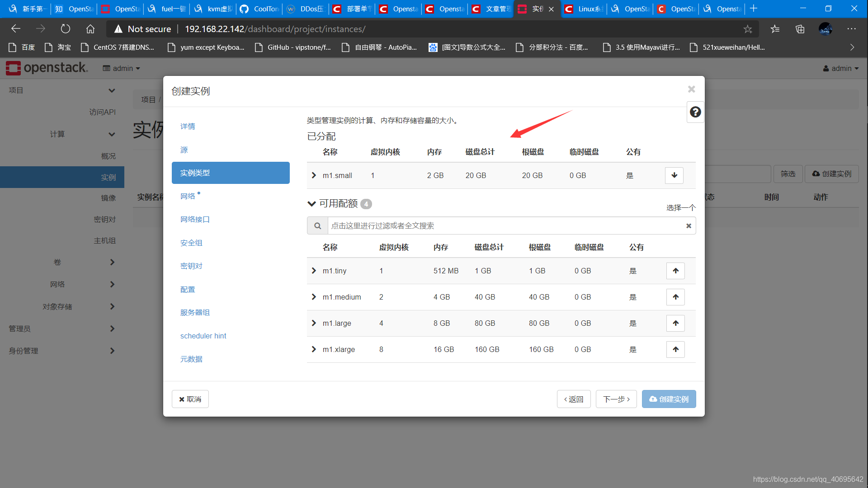The image size is (868, 488).
Task: Click the browser address bar URL
Action: (275, 29)
